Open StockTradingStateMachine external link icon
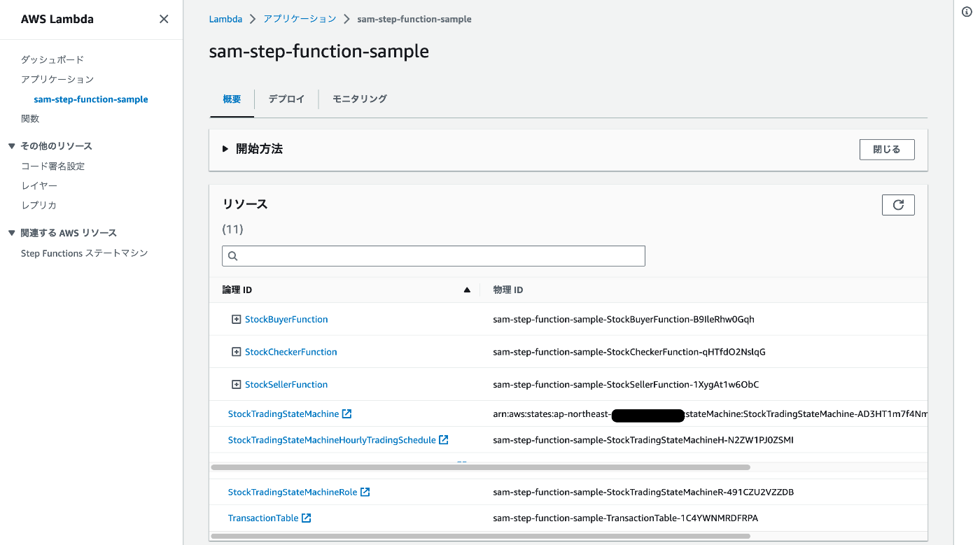Screen dimensions: 980x545 tap(346, 414)
